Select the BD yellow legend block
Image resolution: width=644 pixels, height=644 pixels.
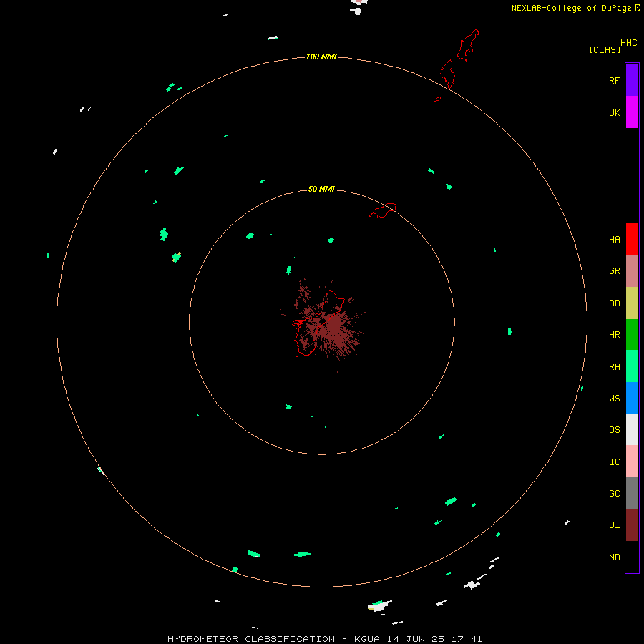click(x=632, y=303)
